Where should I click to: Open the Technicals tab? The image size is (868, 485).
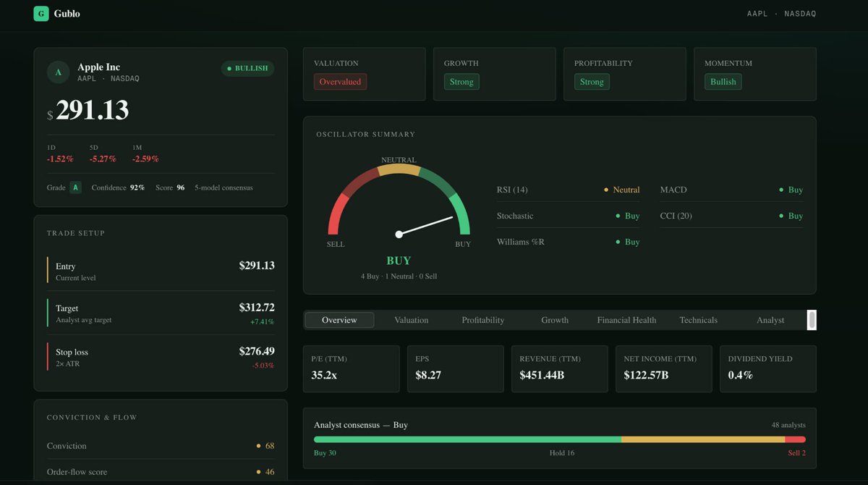(698, 320)
